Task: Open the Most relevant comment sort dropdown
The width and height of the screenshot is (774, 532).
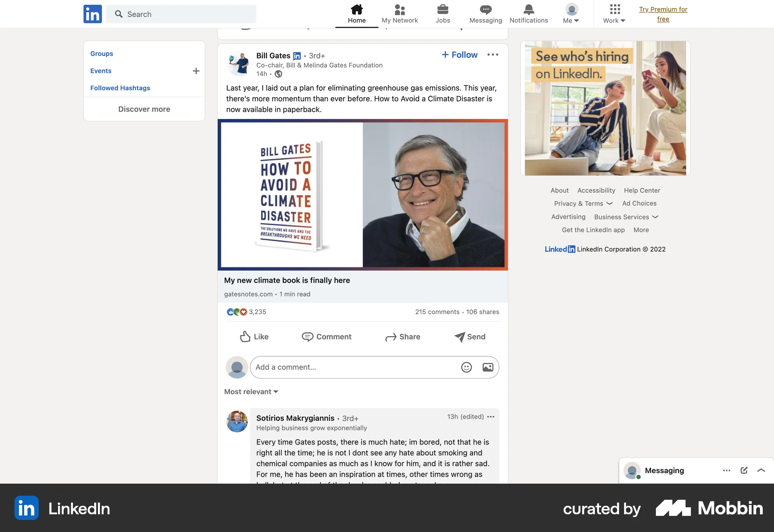Action: click(251, 391)
